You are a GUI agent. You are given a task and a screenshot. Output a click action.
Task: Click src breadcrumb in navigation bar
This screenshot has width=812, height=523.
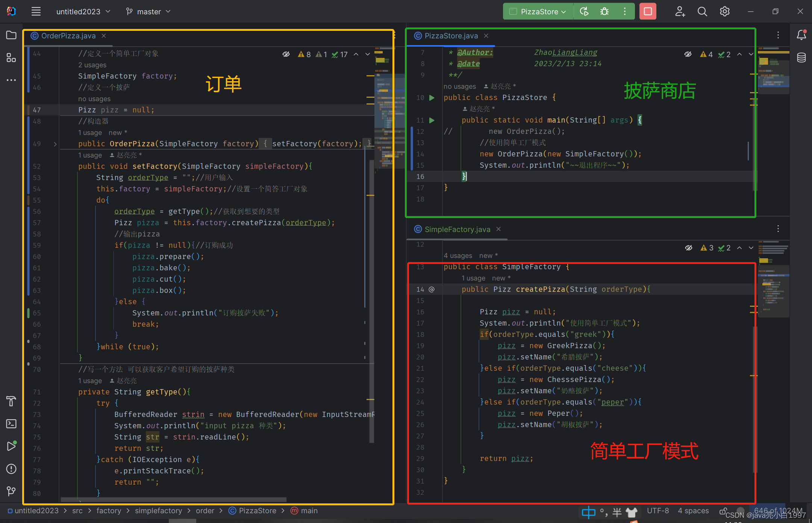point(77,511)
